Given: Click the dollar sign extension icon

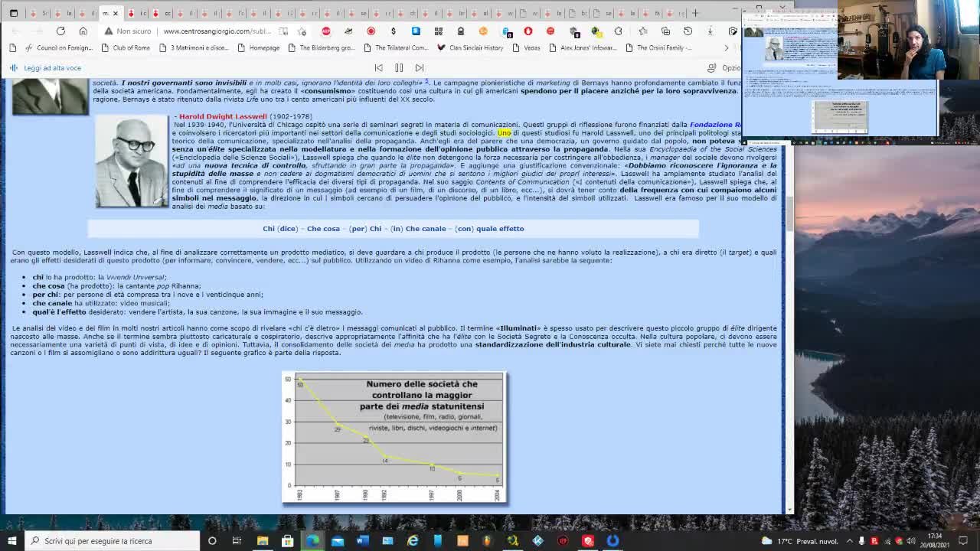Looking at the screenshot, I should 394,31.
